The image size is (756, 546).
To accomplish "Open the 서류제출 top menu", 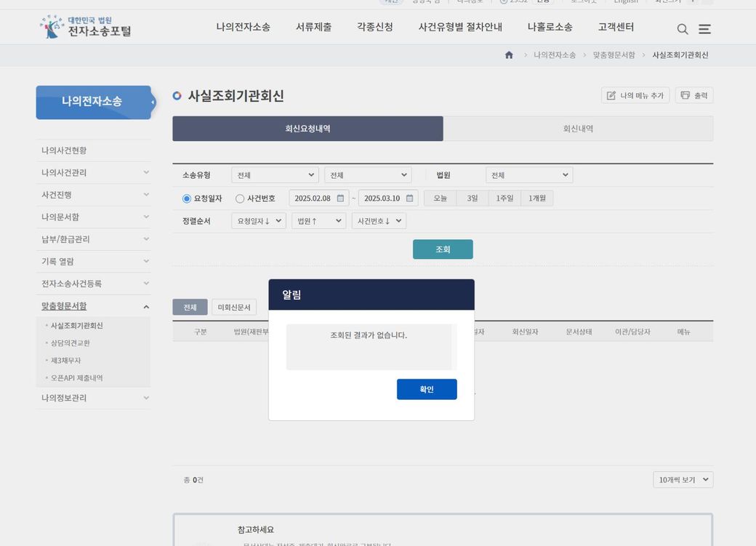I will pyautogui.click(x=313, y=27).
